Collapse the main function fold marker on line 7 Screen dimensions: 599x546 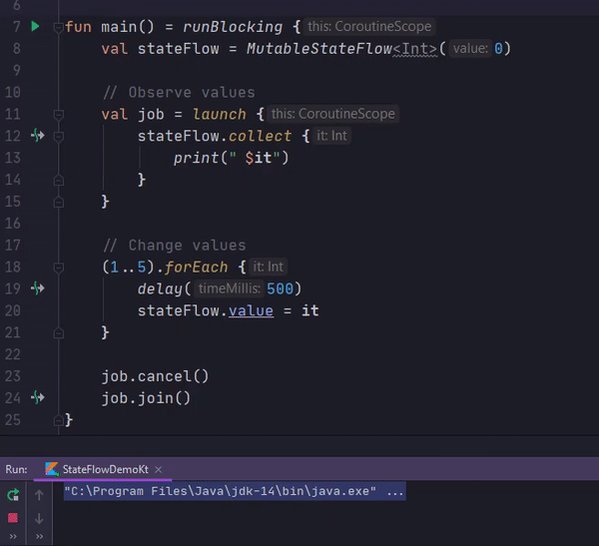pyautogui.click(x=58, y=27)
